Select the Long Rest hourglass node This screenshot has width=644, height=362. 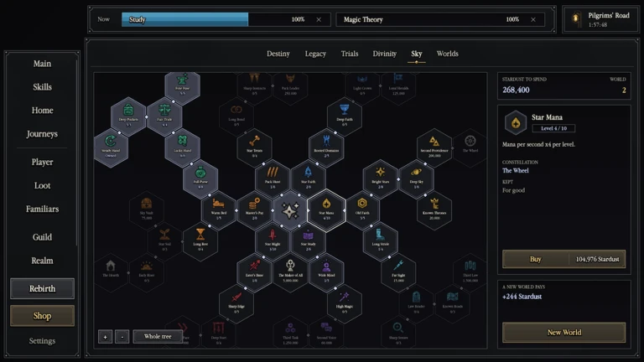coord(200,241)
